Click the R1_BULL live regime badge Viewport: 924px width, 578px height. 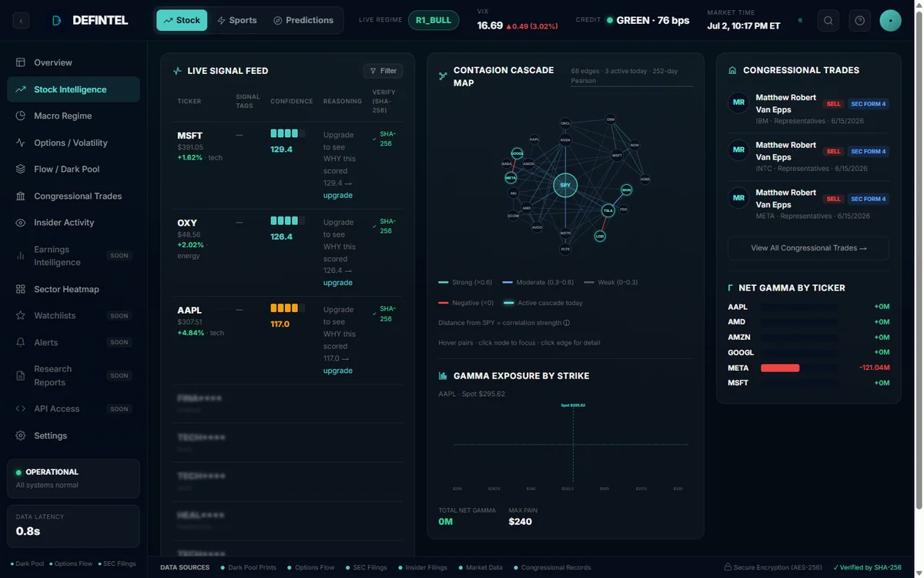point(434,20)
